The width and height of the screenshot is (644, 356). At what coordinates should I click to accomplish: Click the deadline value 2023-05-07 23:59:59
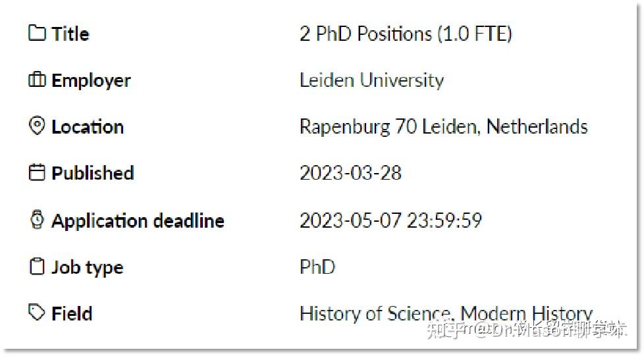click(390, 220)
